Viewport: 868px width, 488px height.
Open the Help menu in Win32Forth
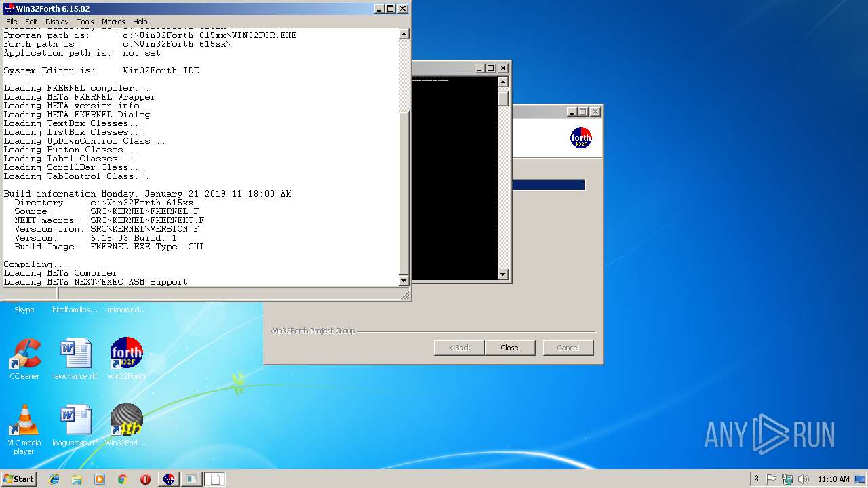(140, 22)
